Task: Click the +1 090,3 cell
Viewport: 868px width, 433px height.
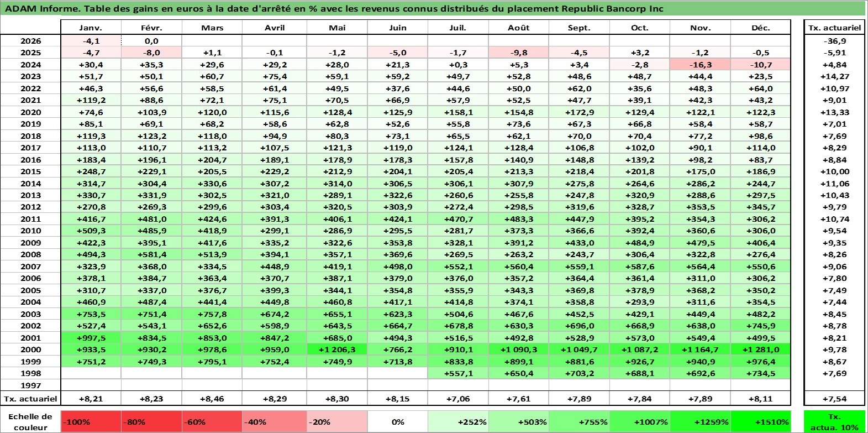Action: click(x=519, y=349)
